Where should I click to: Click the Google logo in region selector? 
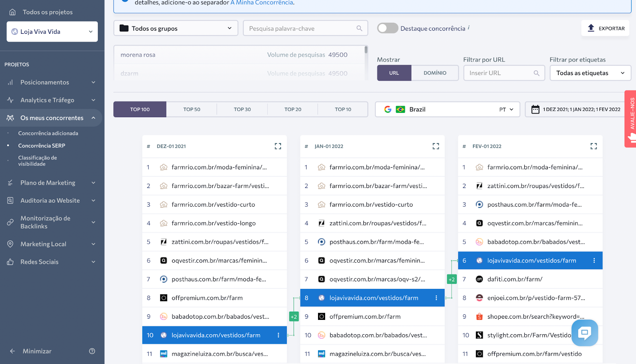pyautogui.click(x=388, y=109)
